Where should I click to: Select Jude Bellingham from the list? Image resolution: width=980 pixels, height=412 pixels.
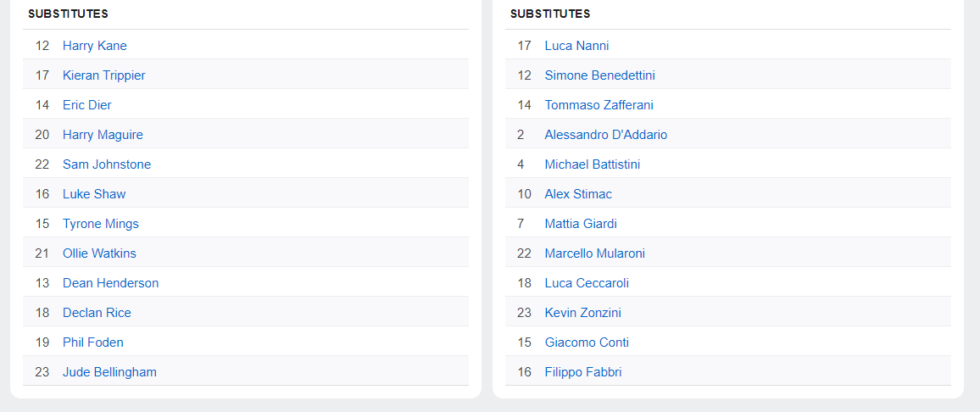coord(109,372)
